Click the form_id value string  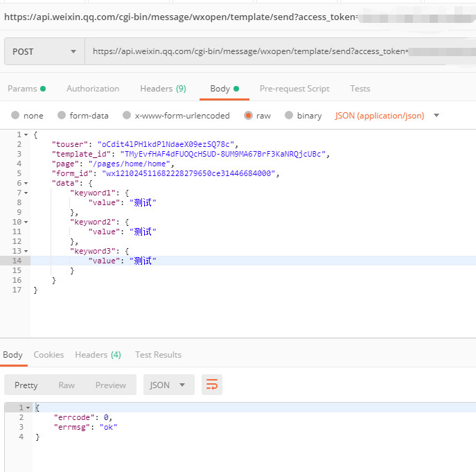[188, 173]
